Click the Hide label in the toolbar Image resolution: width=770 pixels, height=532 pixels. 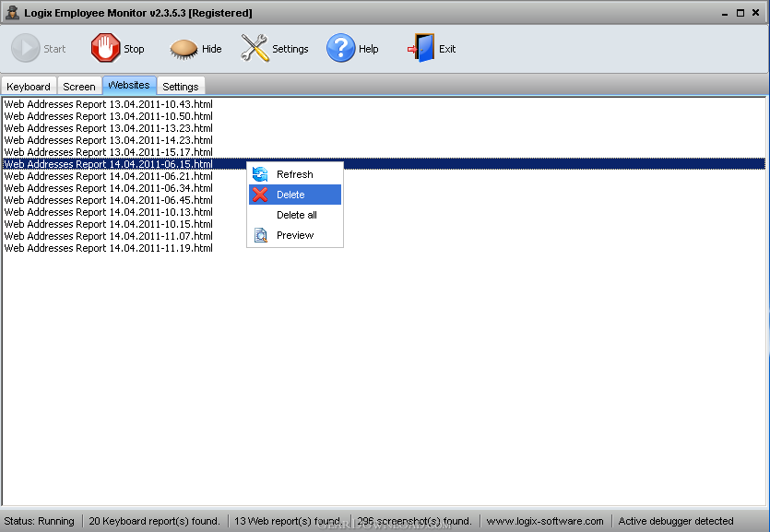coord(212,49)
